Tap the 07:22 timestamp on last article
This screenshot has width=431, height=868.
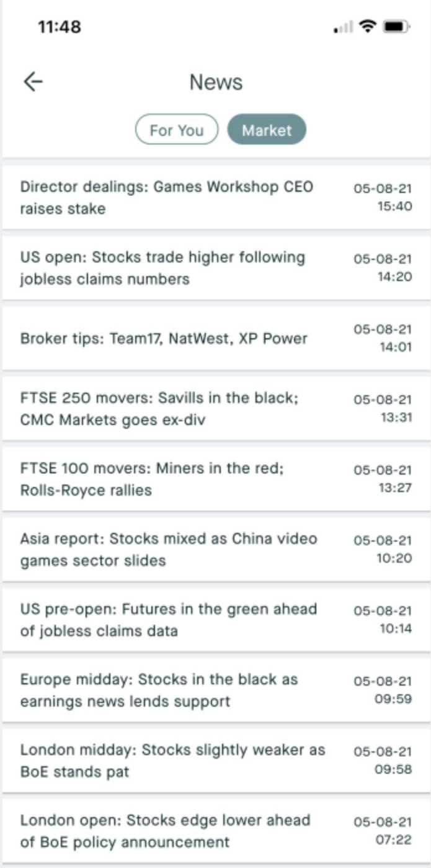(394, 840)
